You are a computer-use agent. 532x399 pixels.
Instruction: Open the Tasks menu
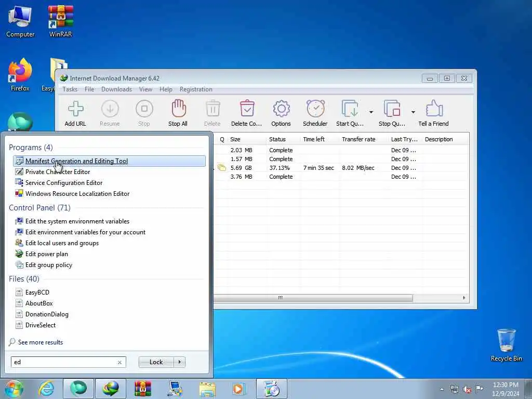coord(70,89)
